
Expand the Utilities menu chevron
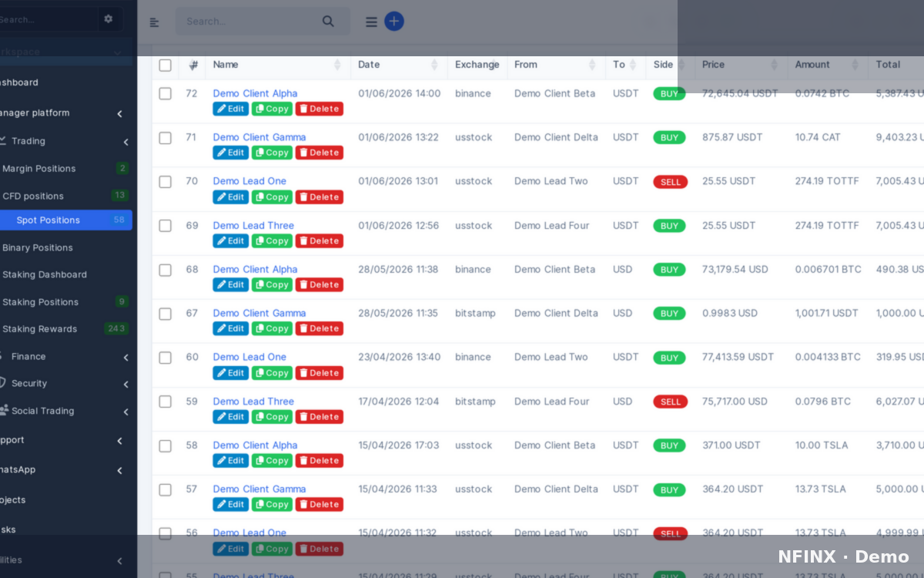click(x=119, y=561)
